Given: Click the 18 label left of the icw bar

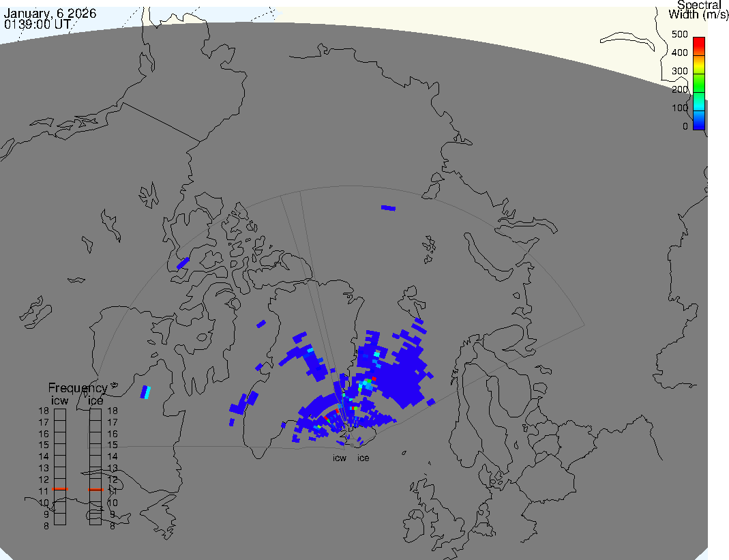Looking at the screenshot, I should [x=44, y=411].
